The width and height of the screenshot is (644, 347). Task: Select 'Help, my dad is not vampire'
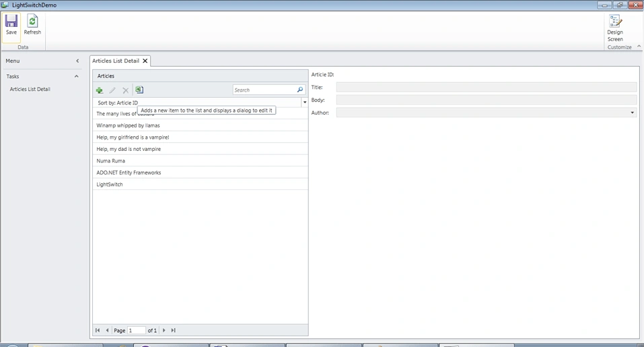pyautogui.click(x=201, y=149)
